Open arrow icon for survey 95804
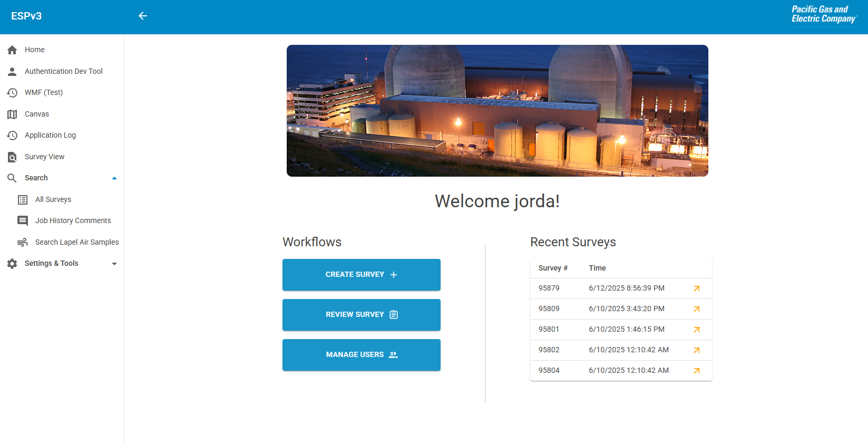The width and height of the screenshot is (868, 443). pos(696,371)
